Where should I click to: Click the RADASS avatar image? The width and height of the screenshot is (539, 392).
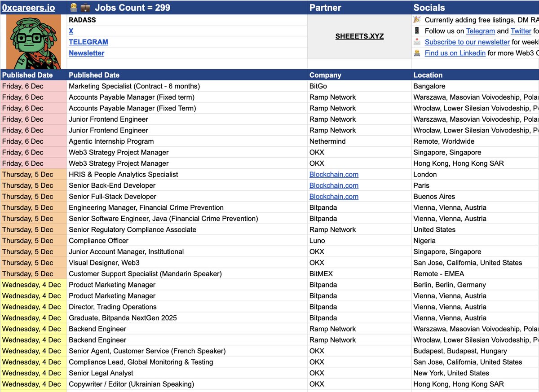33,42
